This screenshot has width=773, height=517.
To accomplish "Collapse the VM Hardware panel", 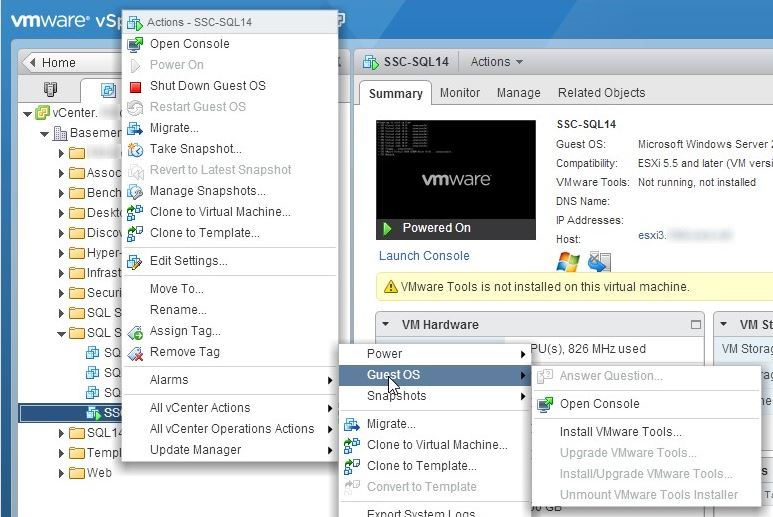I will 386,324.
